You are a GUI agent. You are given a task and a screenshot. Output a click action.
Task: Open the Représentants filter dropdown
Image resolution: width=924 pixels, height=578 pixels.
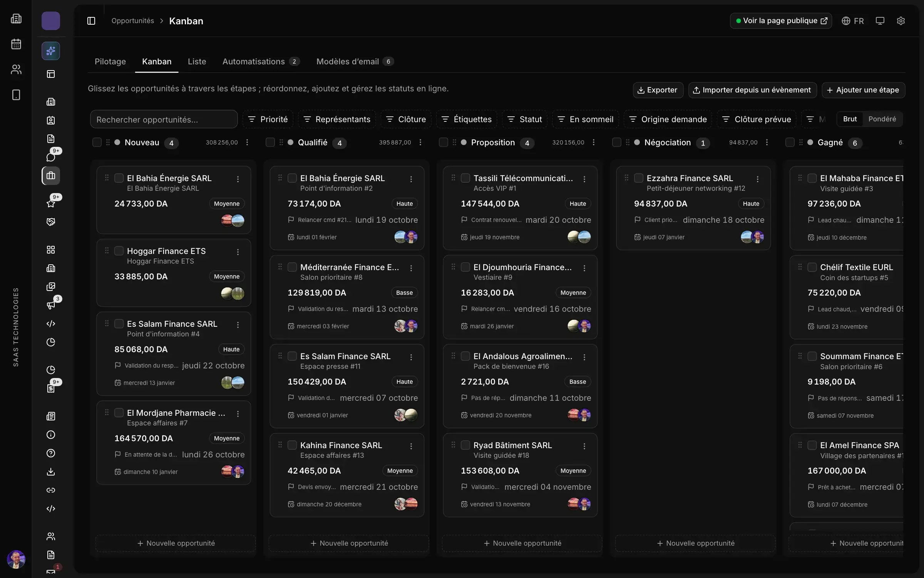click(x=337, y=119)
